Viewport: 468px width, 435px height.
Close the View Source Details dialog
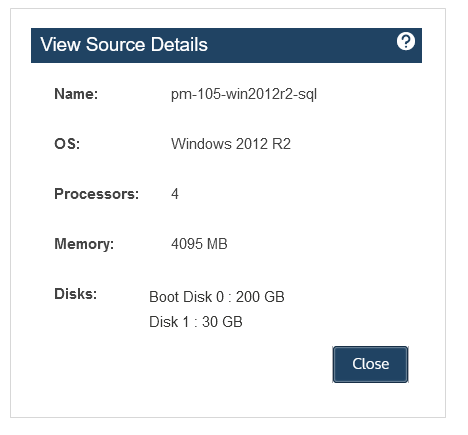point(370,364)
